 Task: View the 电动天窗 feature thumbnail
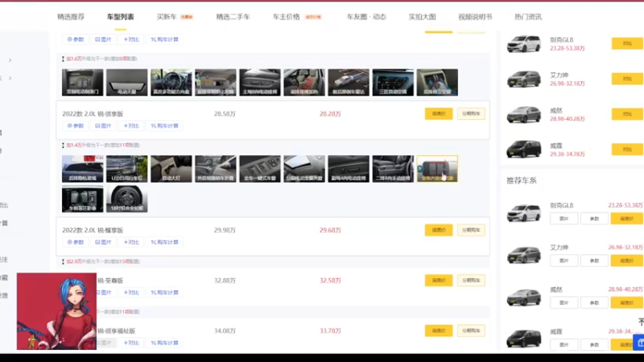pyautogui.click(x=127, y=83)
